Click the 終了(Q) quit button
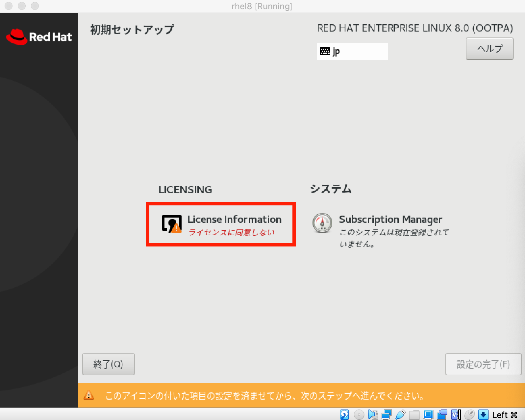525x420 pixels. [x=108, y=364]
